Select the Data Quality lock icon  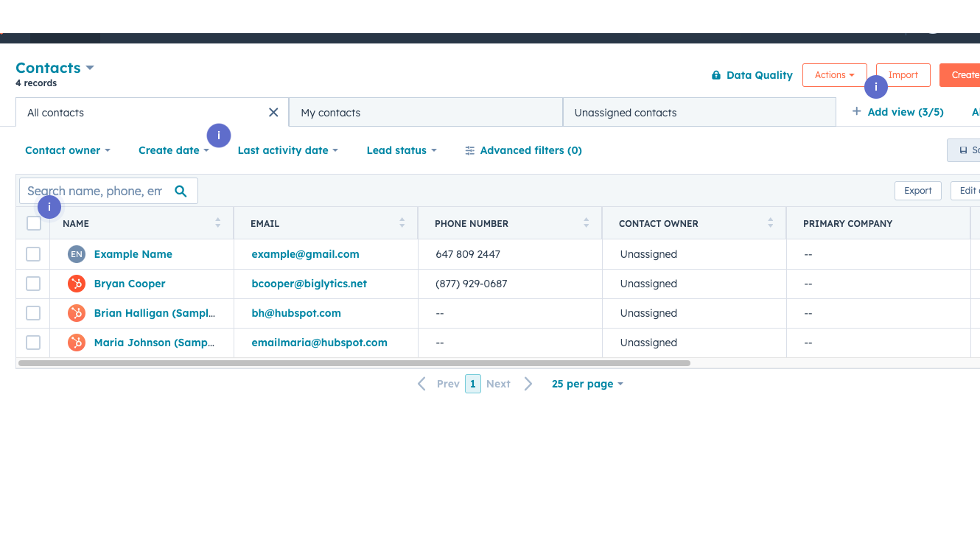coord(715,74)
